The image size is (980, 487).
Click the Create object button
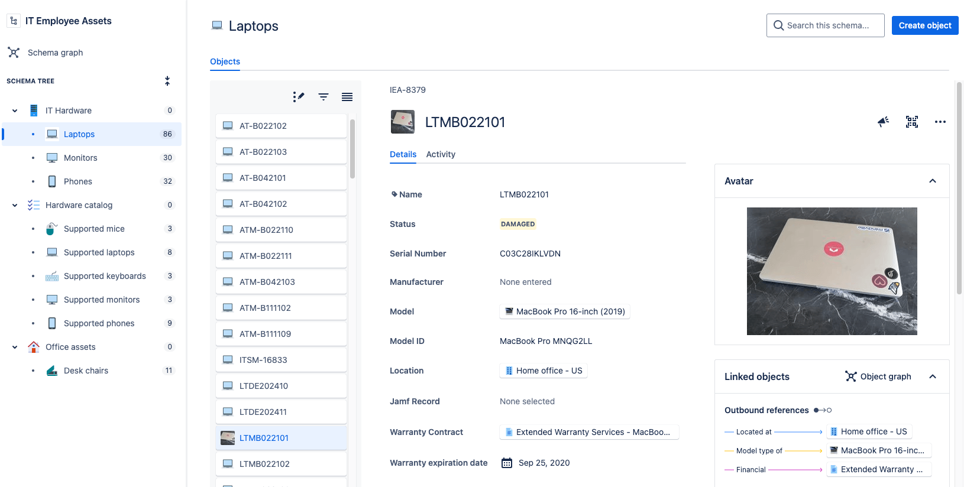tap(924, 25)
